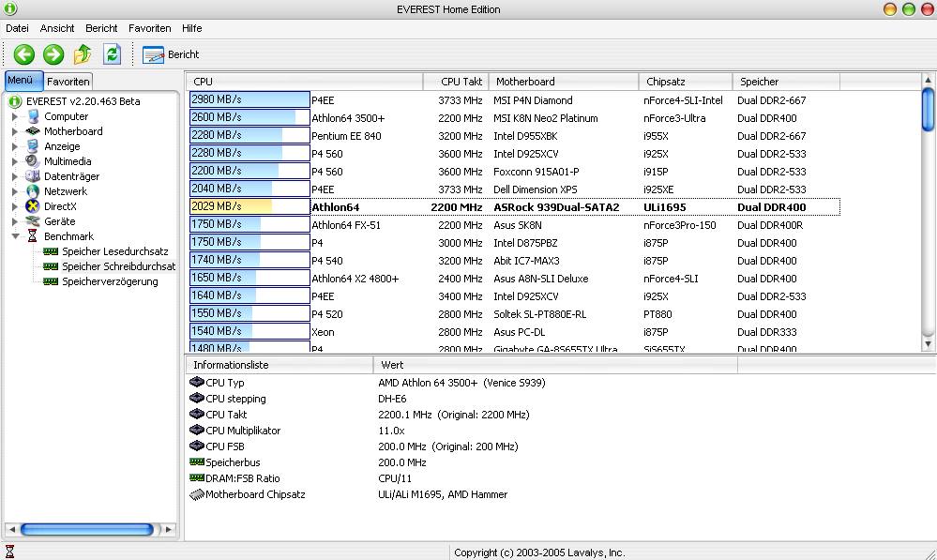Click the up-level arrow toolbar icon

coord(83,54)
